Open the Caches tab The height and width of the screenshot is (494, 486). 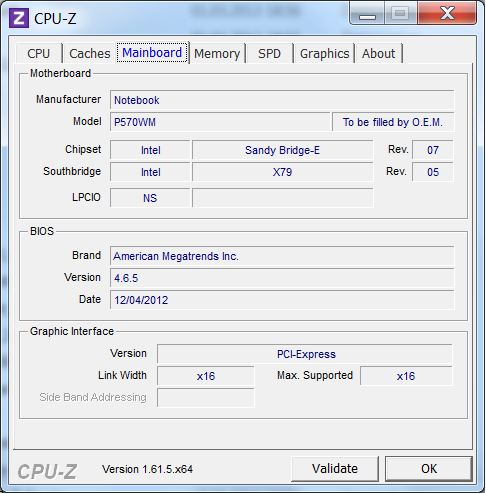[x=89, y=54]
